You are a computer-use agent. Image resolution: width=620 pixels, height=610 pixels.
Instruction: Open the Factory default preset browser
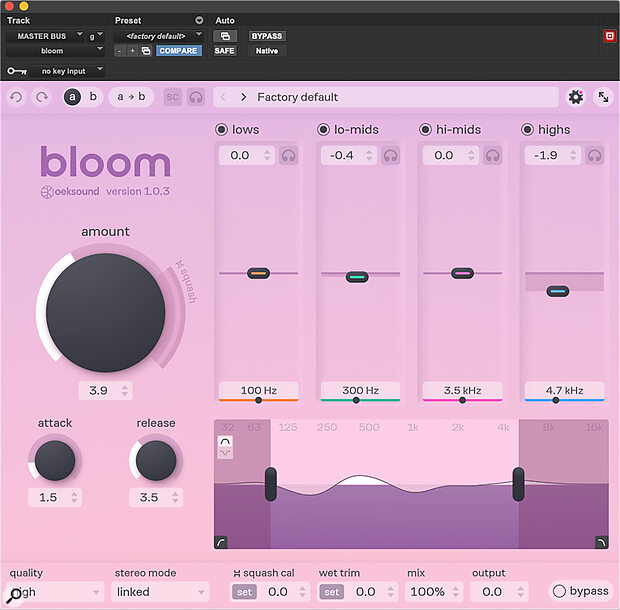386,97
